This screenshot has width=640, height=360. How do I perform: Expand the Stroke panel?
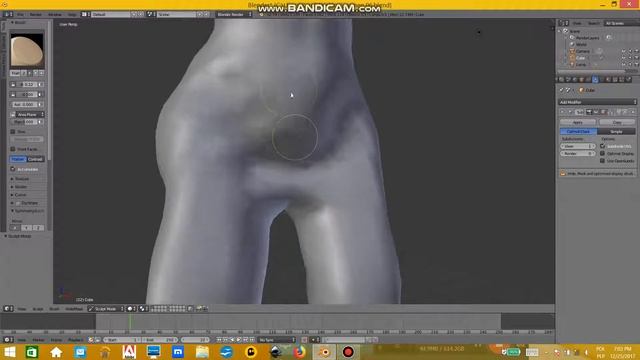coord(20,187)
